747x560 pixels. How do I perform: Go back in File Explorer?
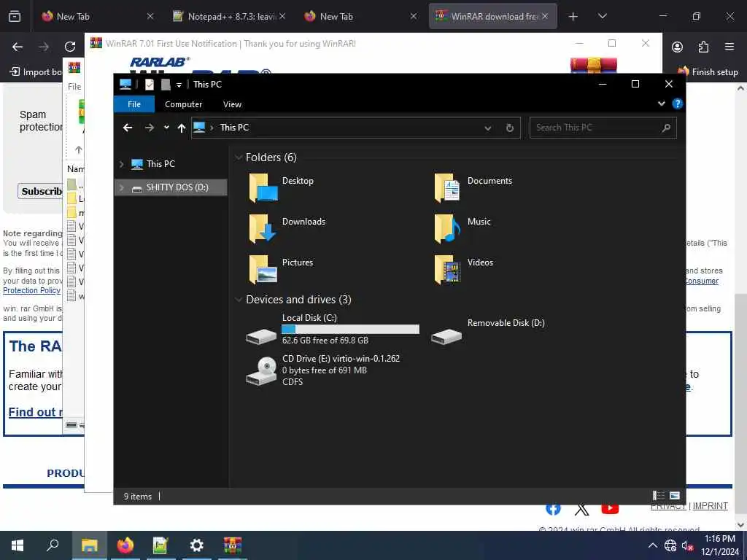coord(128,128)
